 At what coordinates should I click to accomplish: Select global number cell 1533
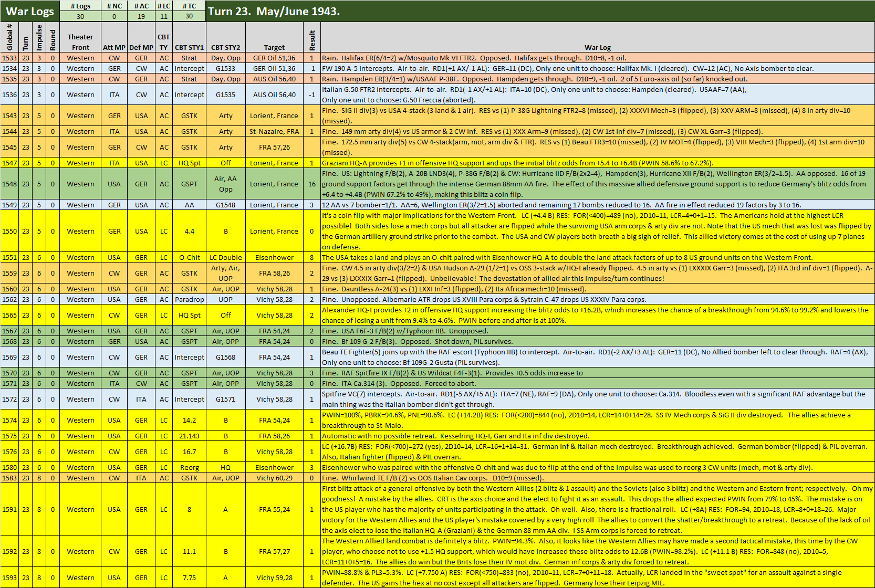click(9, 58)
